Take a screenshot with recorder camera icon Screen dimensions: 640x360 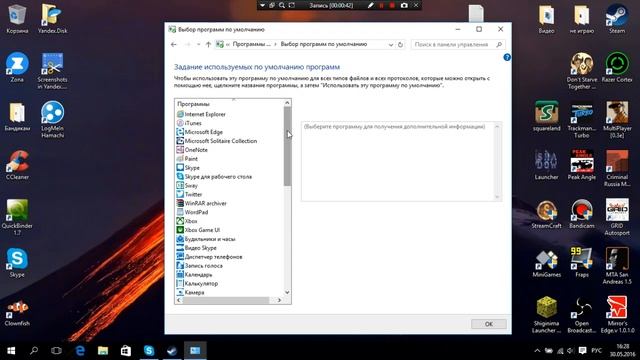pyautogui.click(x=404, y=5)
